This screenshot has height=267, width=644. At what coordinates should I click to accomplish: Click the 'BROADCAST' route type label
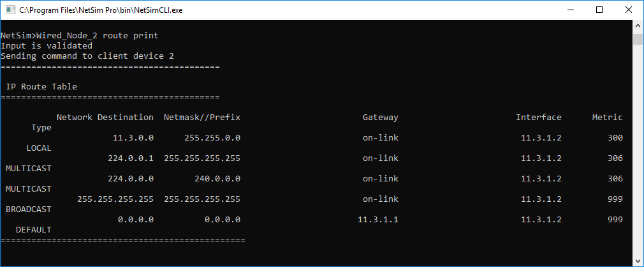pyautogui.click(x=29, y=210)
